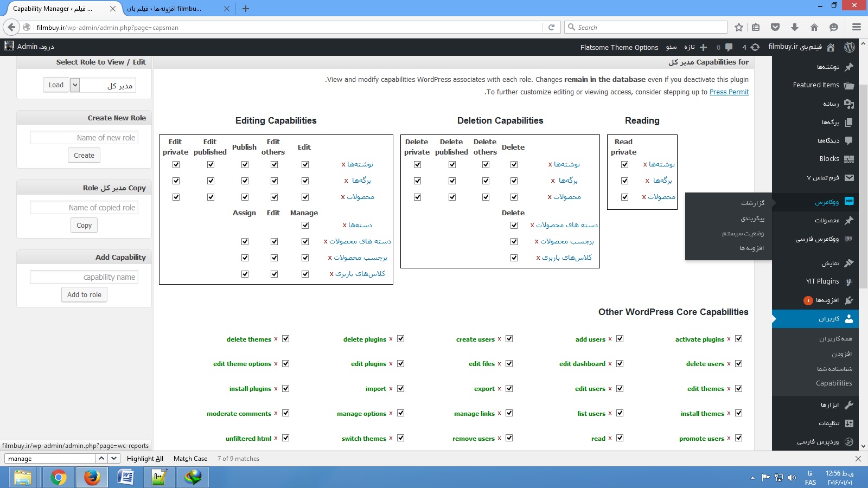This screenshot has width=868, height=488.
Task: Click the Load role button
Action: point(56,85)
